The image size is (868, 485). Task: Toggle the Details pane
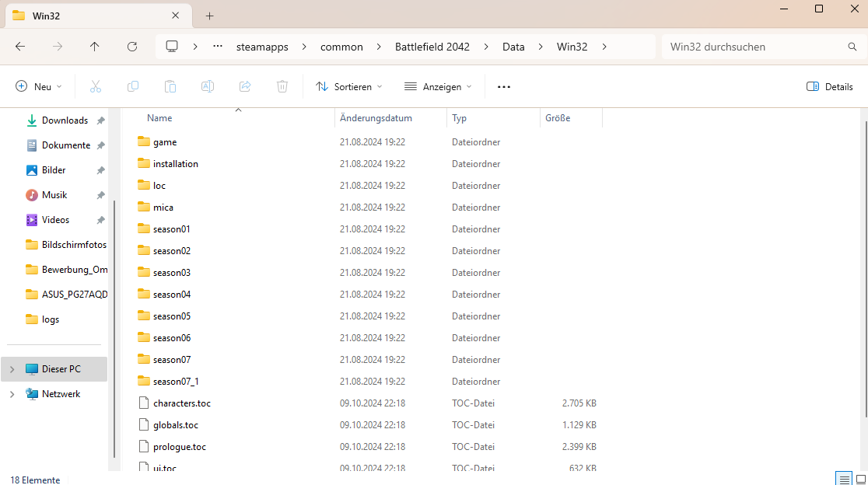[x=829, y=87]
